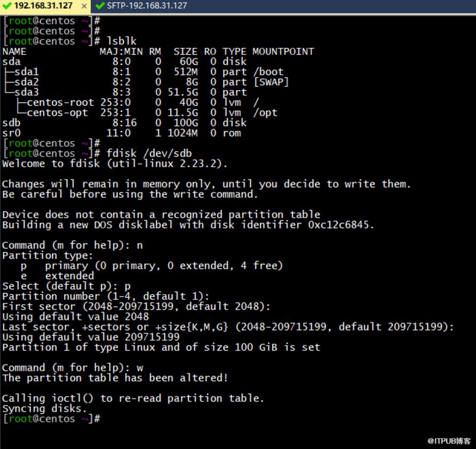Click green connected checkmark on first tab
Image resolution: width=476 pixels, height=449 pixels.
coord(6,6)
